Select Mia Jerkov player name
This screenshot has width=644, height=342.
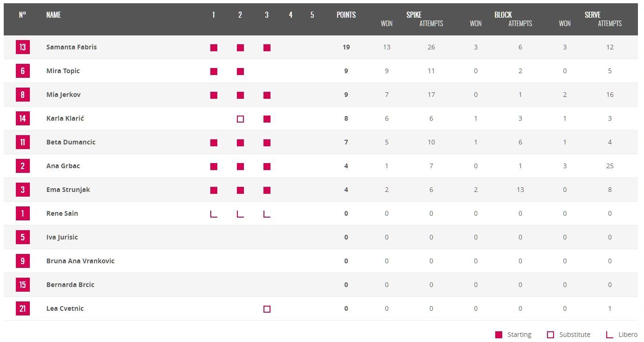pos(63,95)
